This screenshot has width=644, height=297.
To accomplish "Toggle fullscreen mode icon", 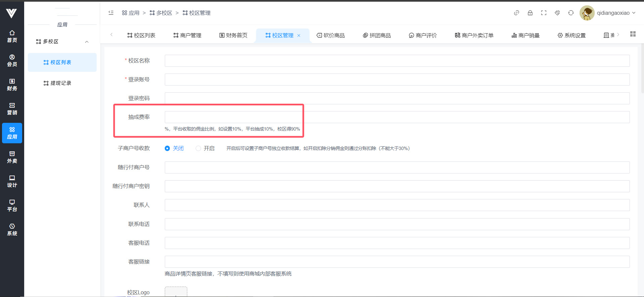I will click(544, 13).
